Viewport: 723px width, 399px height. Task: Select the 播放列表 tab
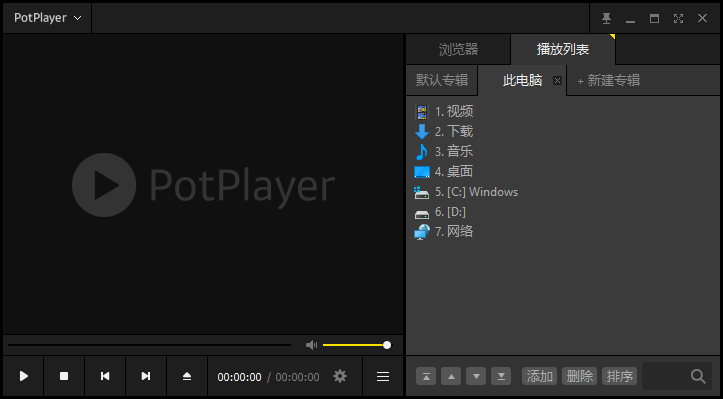563,49
